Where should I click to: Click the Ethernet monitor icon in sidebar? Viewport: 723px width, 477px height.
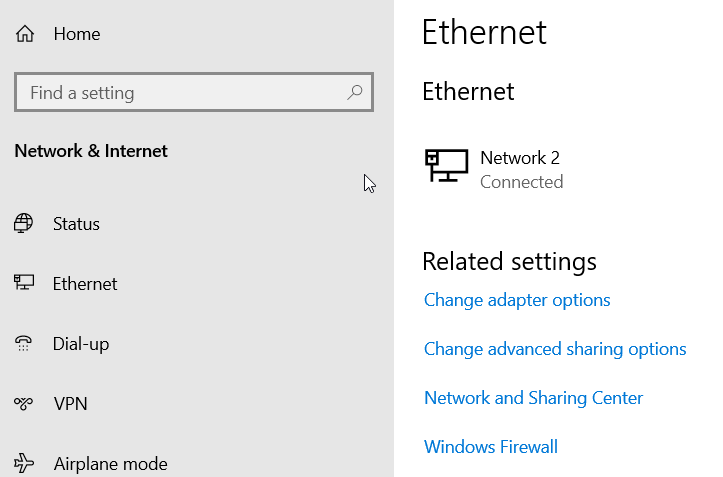click(x=24, y=284)
